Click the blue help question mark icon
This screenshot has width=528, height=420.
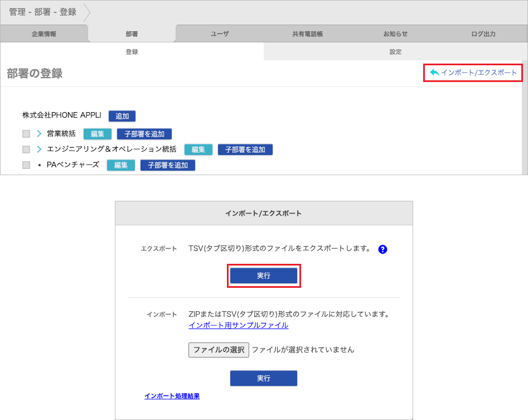[x=382, y=249]
